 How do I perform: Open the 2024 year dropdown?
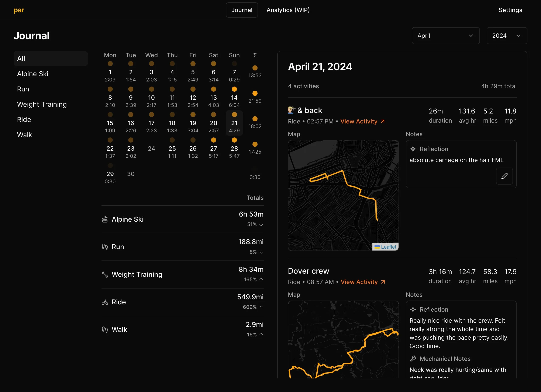pos(506,36)
